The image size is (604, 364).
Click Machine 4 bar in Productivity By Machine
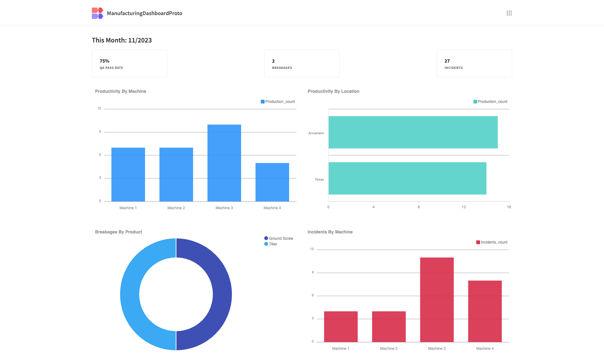pos(272,182)
